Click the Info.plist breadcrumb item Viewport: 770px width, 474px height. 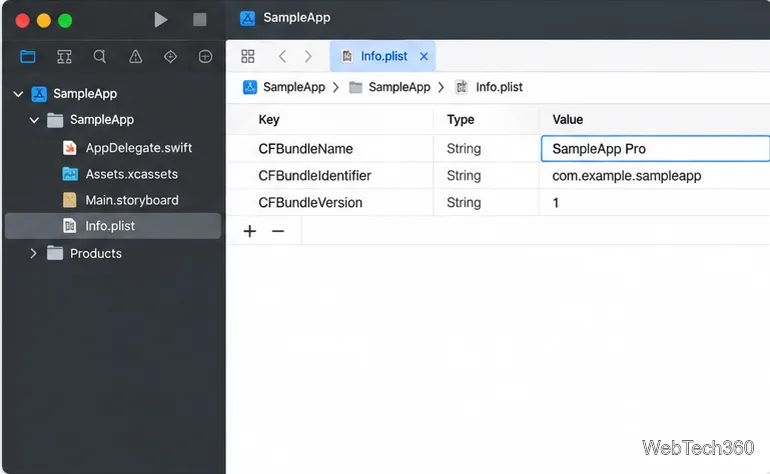tap(489, 87)
